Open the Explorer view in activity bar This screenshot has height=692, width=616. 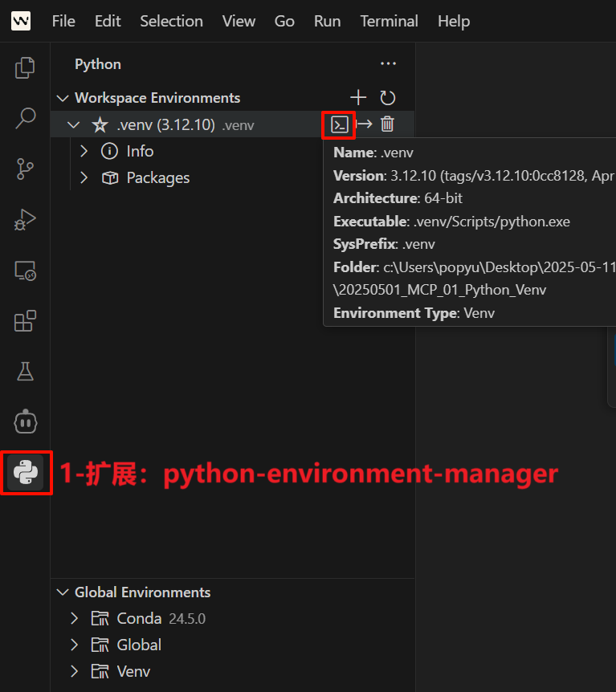[25, 68]
